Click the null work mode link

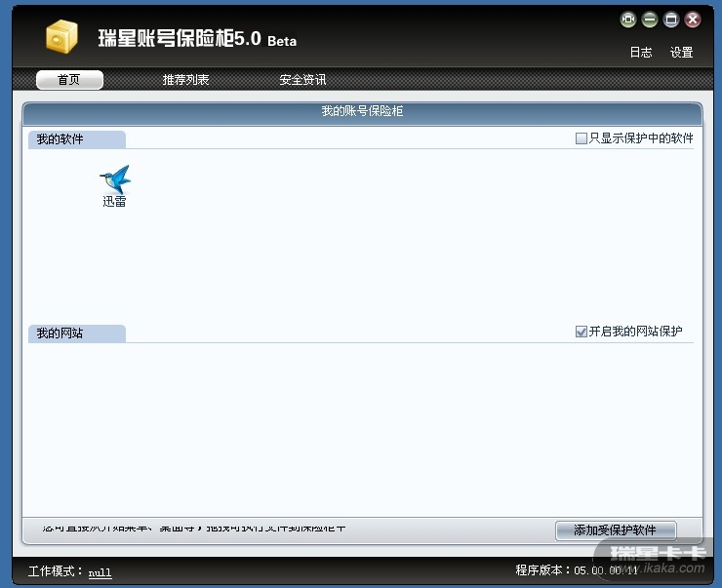[100, 572]
